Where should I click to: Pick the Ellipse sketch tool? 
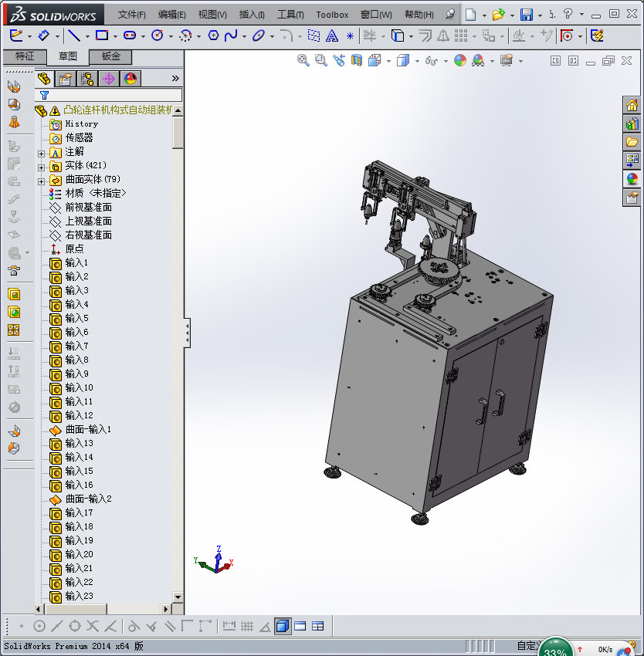point(259,36)
